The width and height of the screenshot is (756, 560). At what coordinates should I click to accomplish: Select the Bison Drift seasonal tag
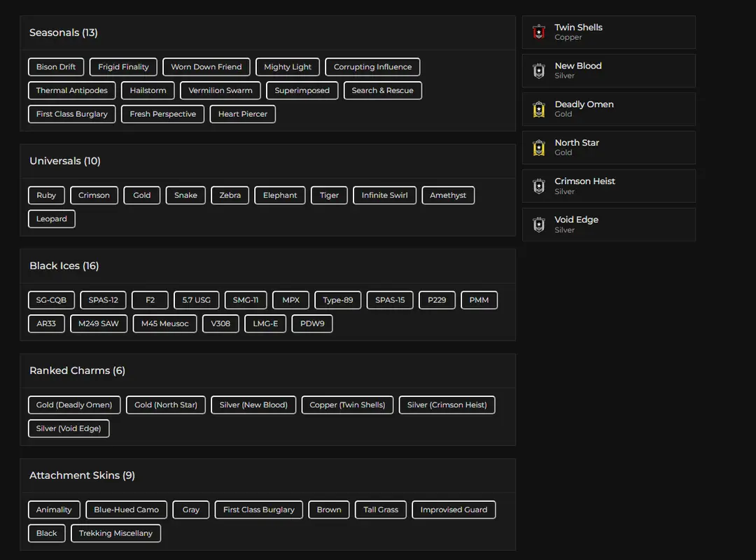[x=56, y=67]
